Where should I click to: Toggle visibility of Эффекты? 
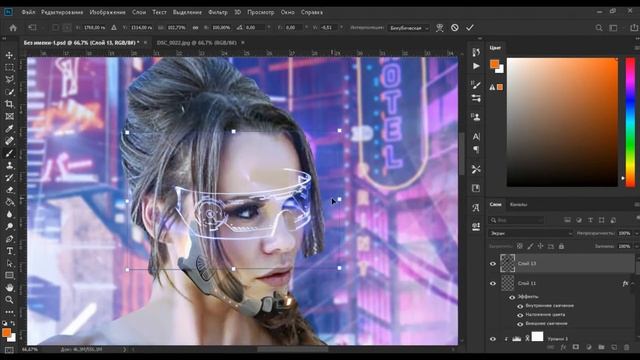click(x=512, y=297)
